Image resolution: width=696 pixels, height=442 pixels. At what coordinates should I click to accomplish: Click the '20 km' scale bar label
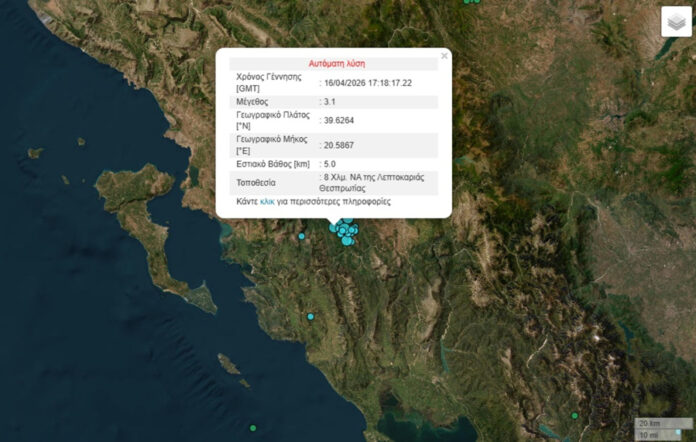click(x=649, y=424)
